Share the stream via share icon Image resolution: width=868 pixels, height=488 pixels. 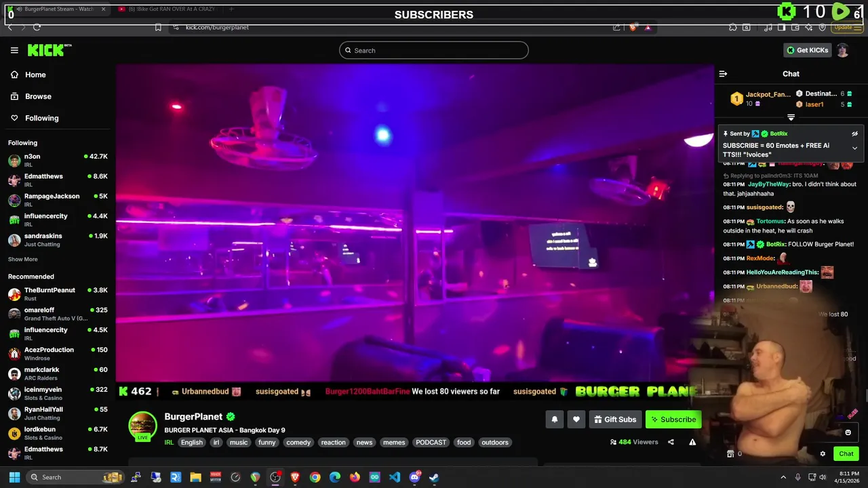coord(671,442)
